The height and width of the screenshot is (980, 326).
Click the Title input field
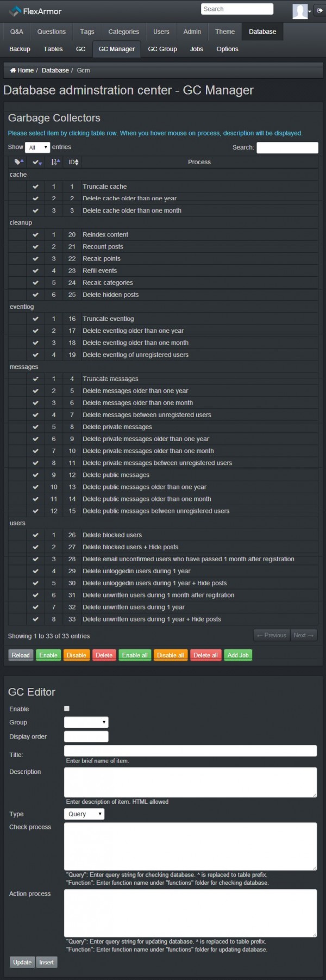click(190, 751)
